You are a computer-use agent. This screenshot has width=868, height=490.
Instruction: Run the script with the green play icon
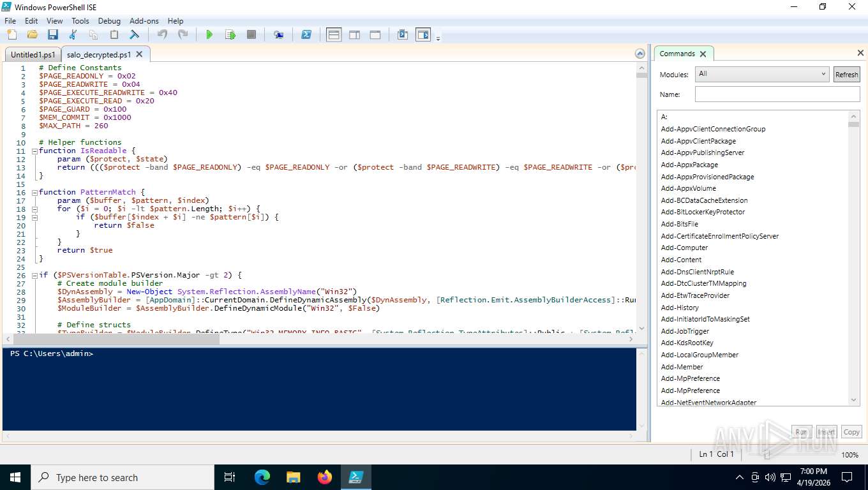click(x=209, y=34)
